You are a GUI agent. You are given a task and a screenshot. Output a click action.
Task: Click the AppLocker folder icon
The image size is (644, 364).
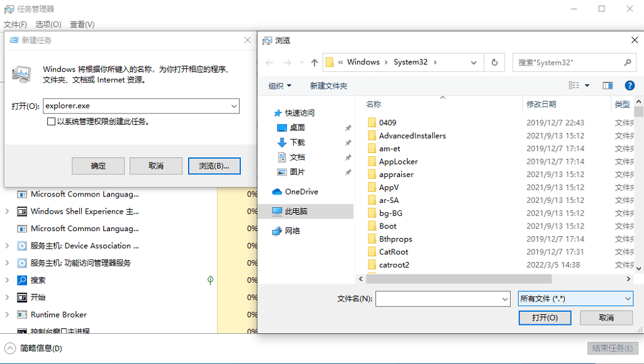pyautogui.click(x=372, y=161)
